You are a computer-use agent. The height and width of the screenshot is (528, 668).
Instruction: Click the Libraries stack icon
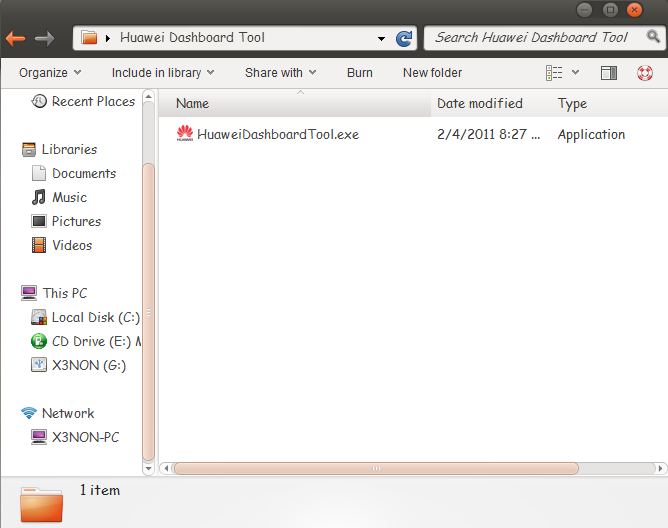29,150
